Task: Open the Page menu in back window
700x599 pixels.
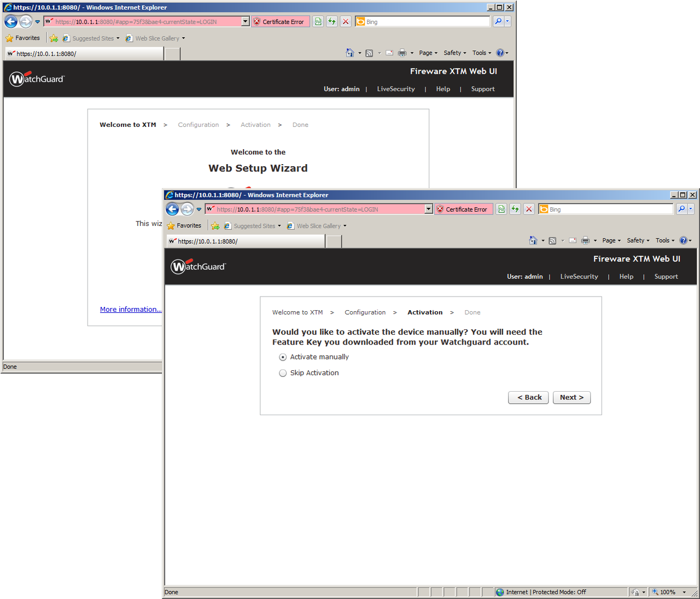Action: click(x=428, y=53)
